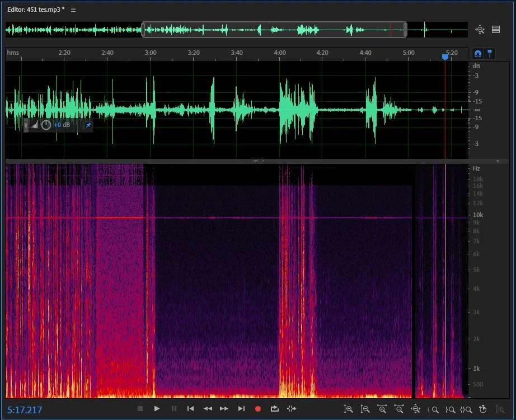Click the +0 dB gain value
The height and width of the screenshot is (420, 516).
62,125
